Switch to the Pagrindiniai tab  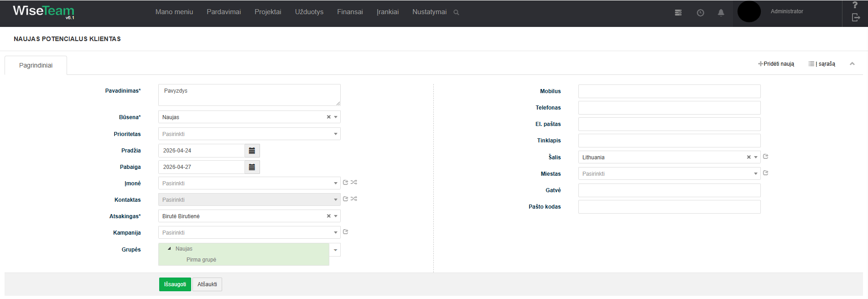[36, 65]
